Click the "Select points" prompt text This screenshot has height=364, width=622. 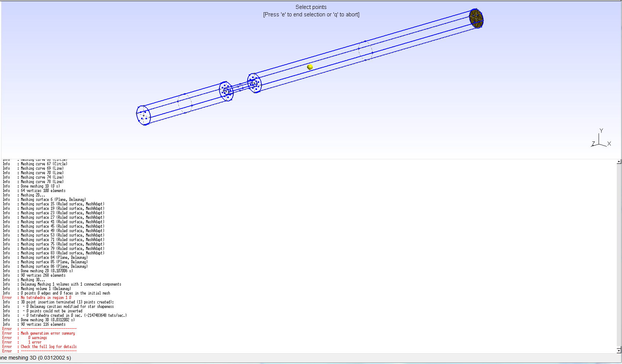coord(311,7)
